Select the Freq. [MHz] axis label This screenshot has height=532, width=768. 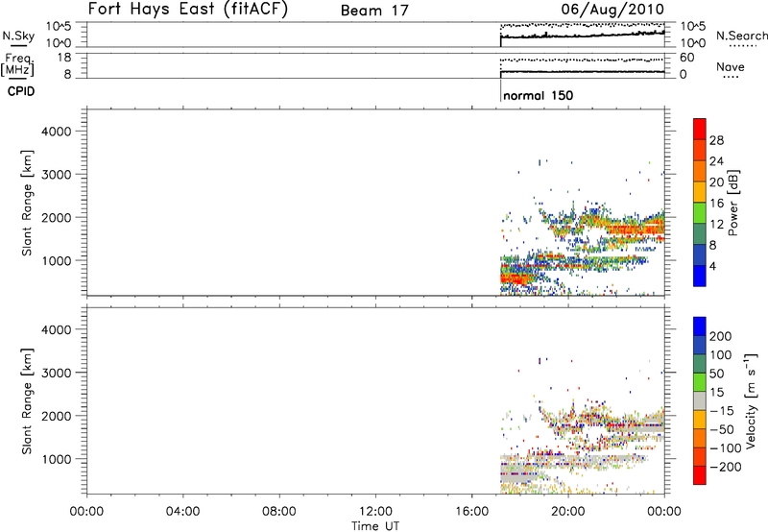pyautogui.click(x=17, y=65)
